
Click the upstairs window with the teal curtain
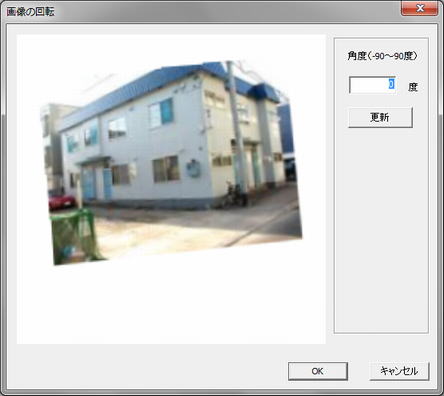point(161,113)
